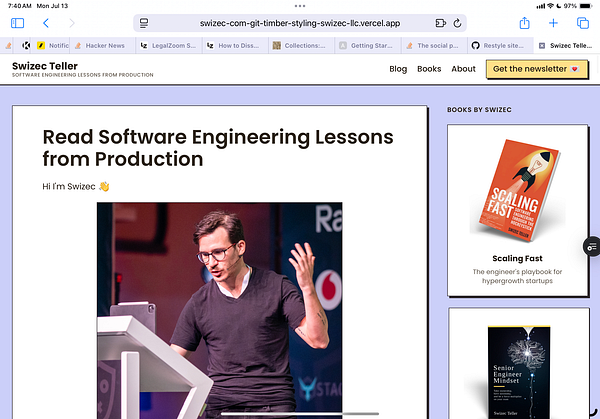Switch to the How to Diss... tab
600x419 pixels.
click(x=235, y=46)
